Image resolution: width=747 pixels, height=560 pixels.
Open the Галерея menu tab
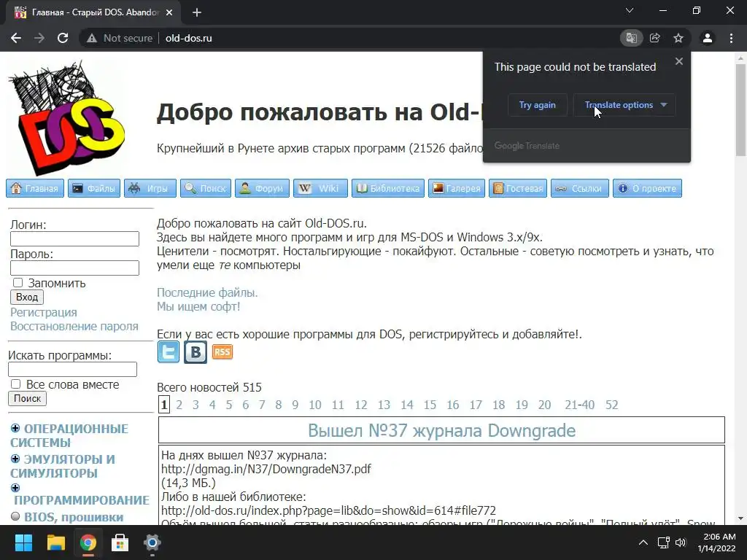click(x=457, y=188)
